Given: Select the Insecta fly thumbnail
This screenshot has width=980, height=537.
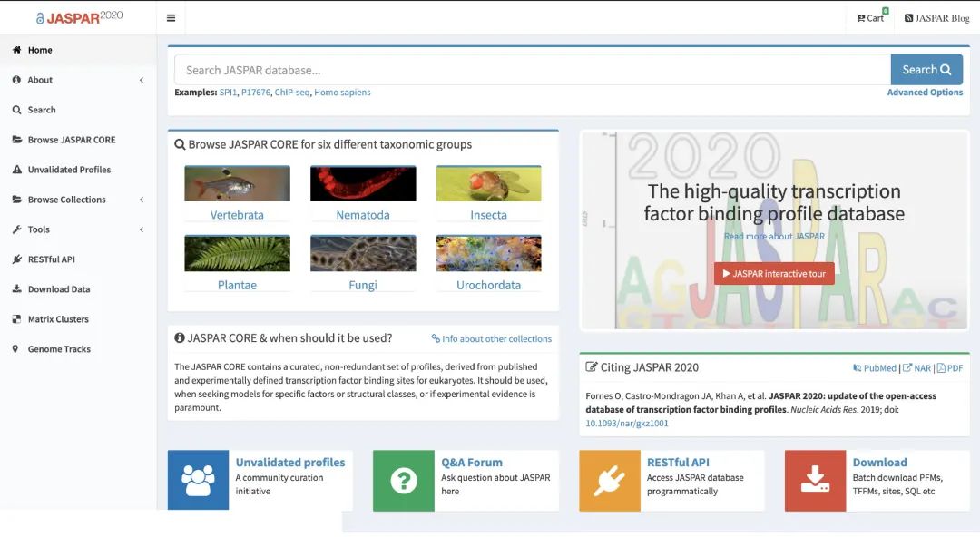Looking at the screenshot, I should (x=489, y=183).
